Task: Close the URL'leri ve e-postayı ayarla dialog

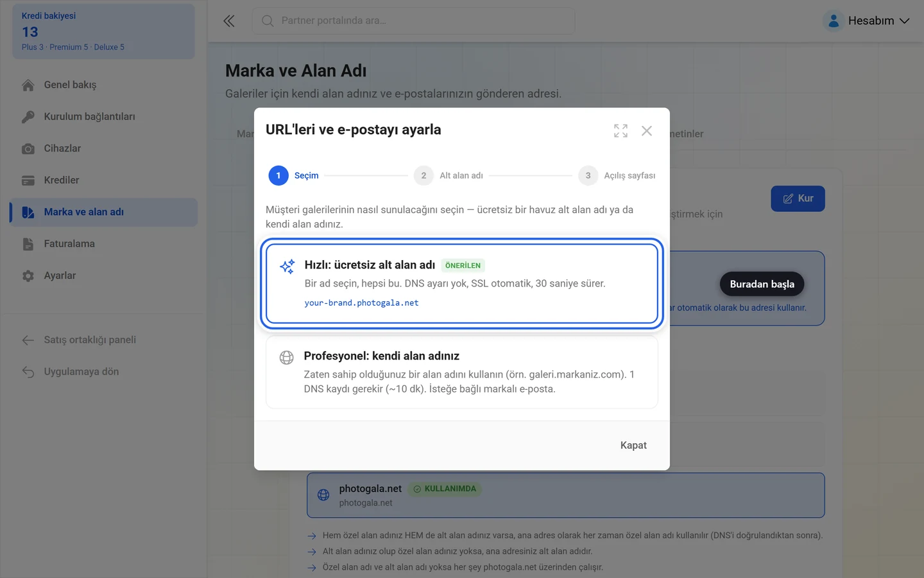Action: click(x=647, y=130)
